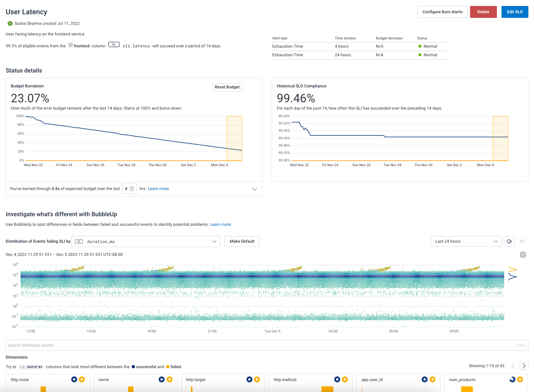Click the orange failed ring on http.route
The image size is (534, 392).
tap(82, 379)
